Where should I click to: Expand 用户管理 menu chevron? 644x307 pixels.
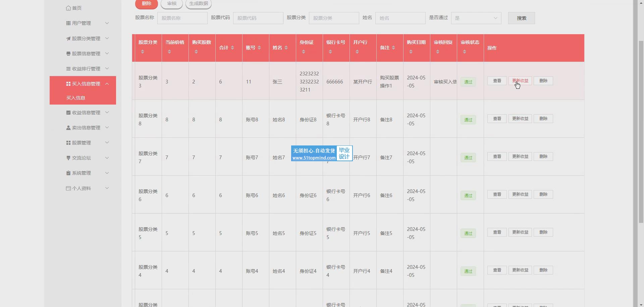pyautogui.click(x=107, y=23)
